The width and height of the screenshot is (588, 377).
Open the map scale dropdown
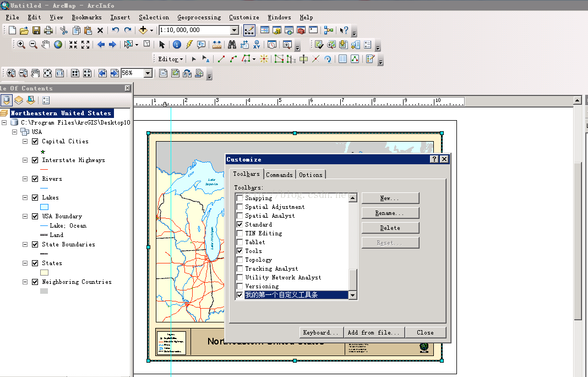[x=234, y=30]
